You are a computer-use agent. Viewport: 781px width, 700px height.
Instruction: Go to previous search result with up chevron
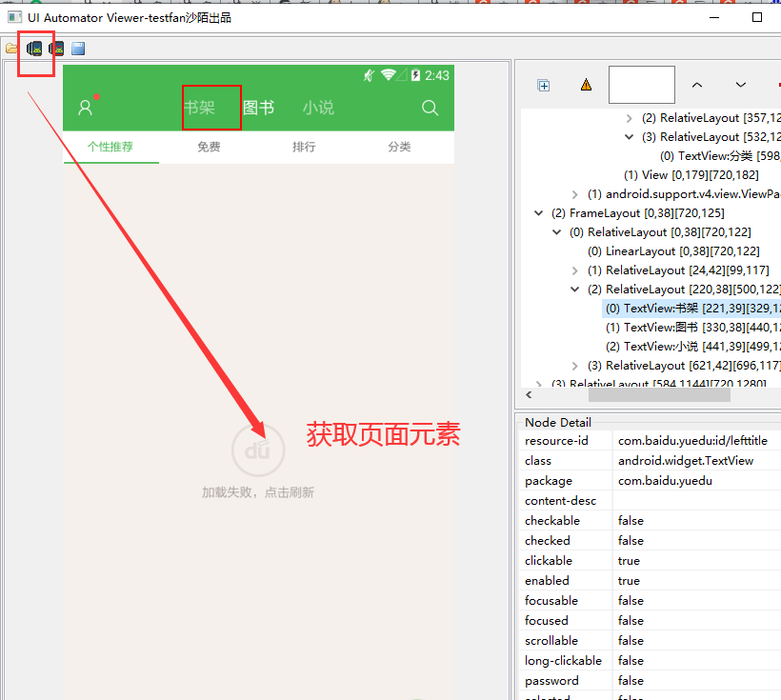tap(697, 85)
